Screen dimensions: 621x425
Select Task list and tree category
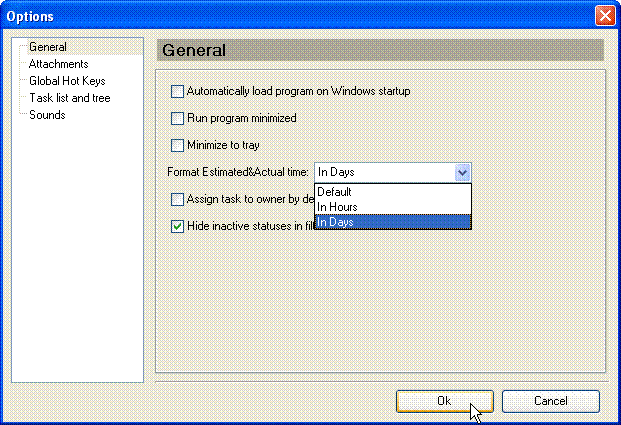pyautogui.click(x=69, y=98)
